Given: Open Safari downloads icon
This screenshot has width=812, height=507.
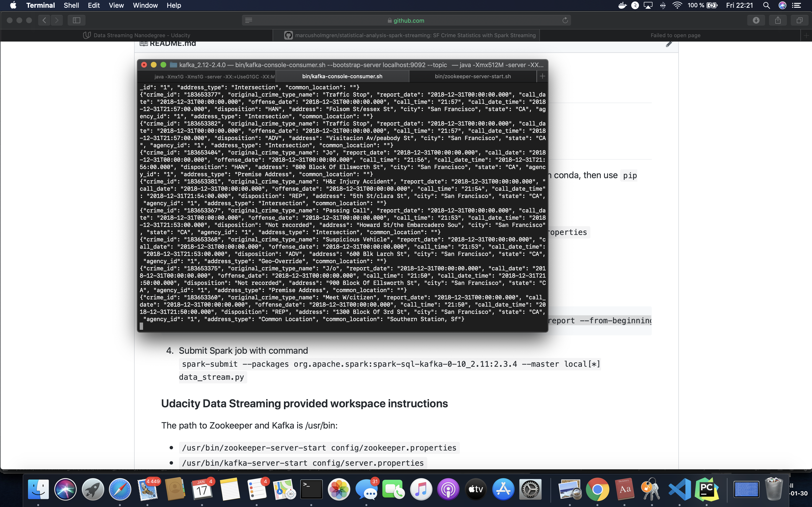Looking at the screenshot, I should click(756, 21).
